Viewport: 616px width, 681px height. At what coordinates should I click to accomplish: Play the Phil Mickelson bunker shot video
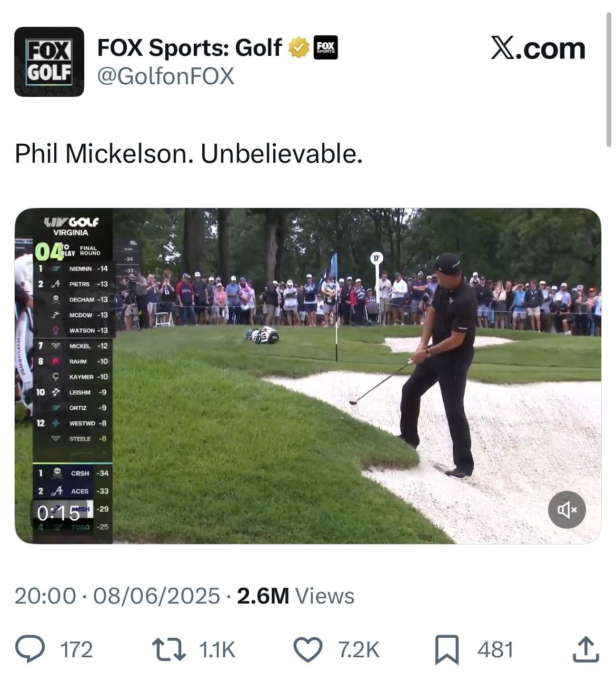[307, 376]
